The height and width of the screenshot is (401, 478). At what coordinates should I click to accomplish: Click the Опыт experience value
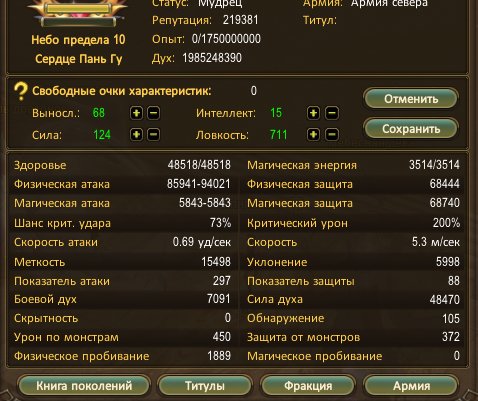226,39
